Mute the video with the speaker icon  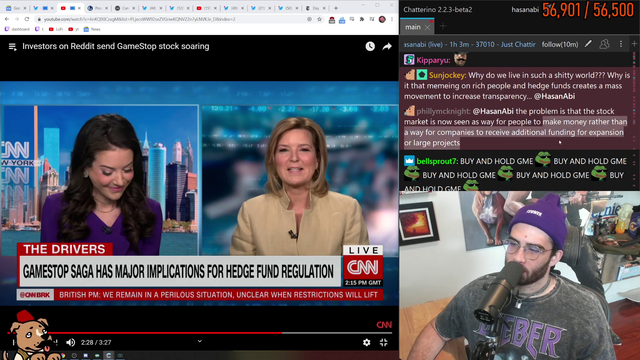coord(71,342)
